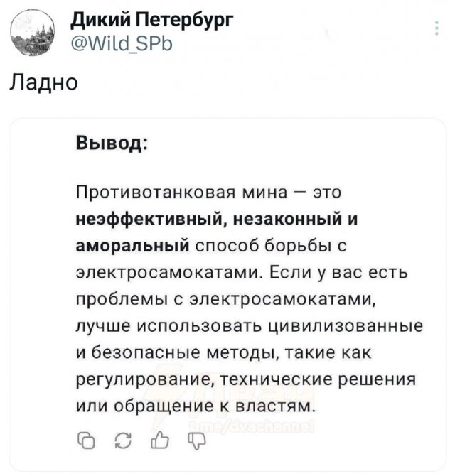Click the bold word "аморальный"
The image size is (455, 476).
(x=132, y=245)
